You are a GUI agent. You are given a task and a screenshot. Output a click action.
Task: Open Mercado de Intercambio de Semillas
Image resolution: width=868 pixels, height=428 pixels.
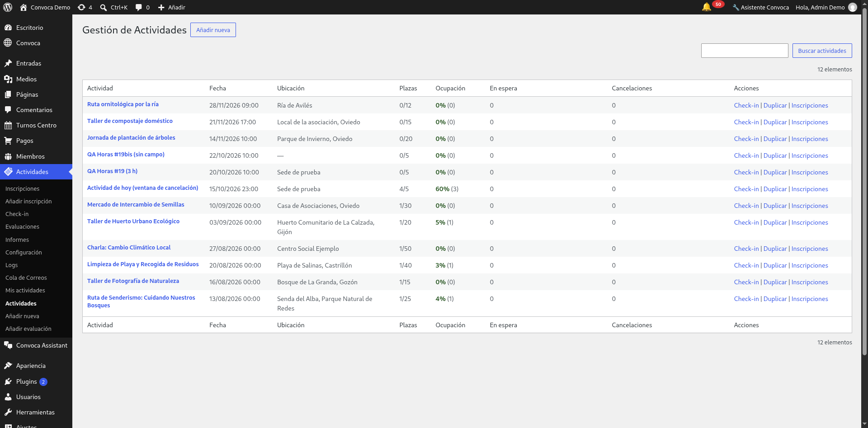(x=136, y=204)
